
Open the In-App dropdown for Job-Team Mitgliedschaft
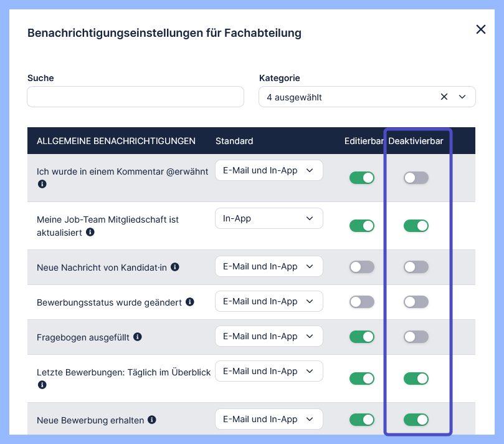click(x=269, y=218)
